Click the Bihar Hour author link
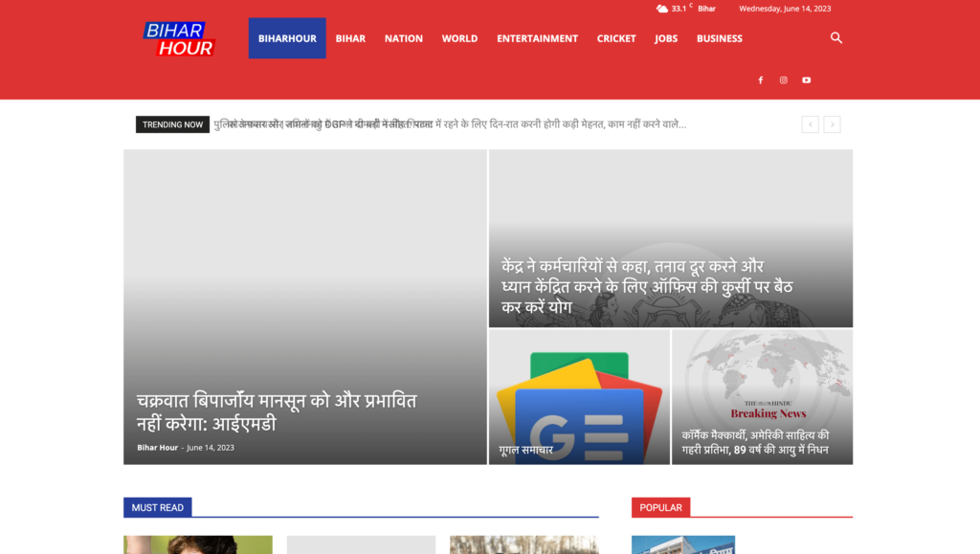Viewport: 980px width, 554px height. tap(157, 448)
